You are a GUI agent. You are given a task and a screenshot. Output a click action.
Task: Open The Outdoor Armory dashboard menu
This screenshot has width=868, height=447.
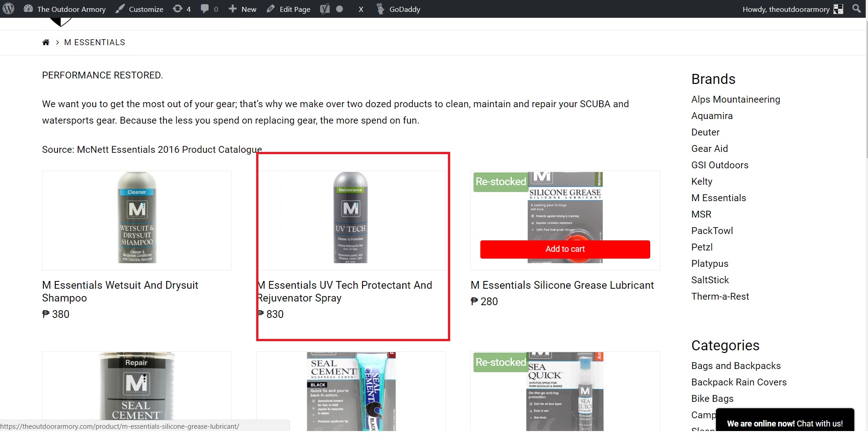point(65,9)
